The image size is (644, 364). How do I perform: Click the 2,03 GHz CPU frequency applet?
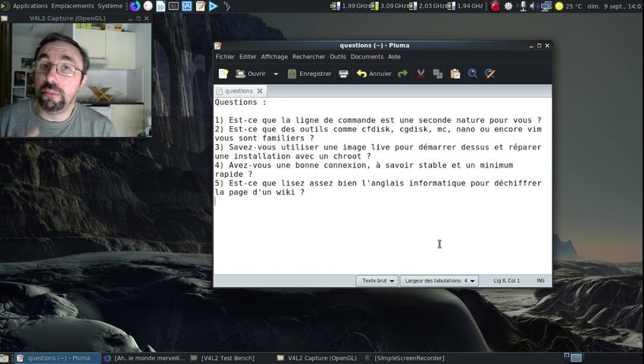427,6
